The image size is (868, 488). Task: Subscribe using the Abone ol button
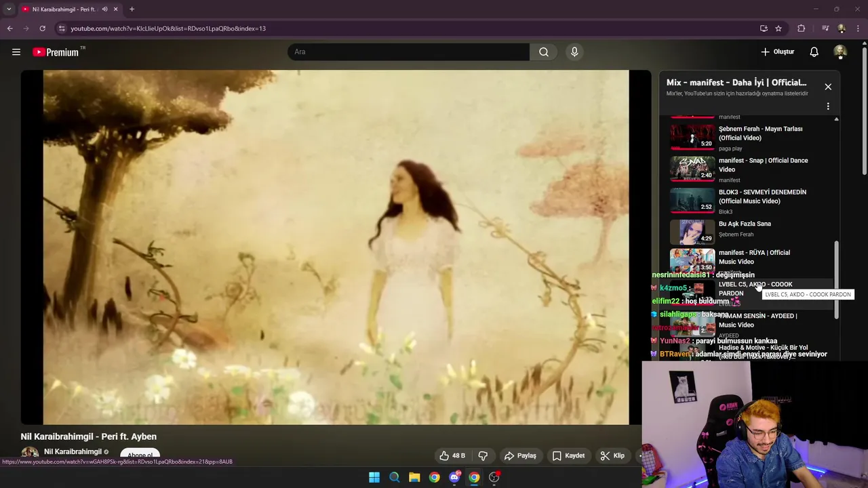coord(140,455)
